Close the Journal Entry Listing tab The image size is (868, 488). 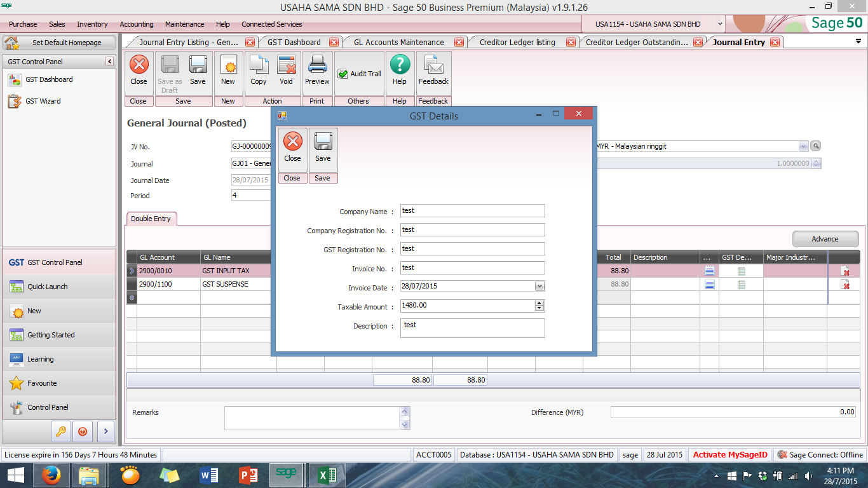click(250, 43)
